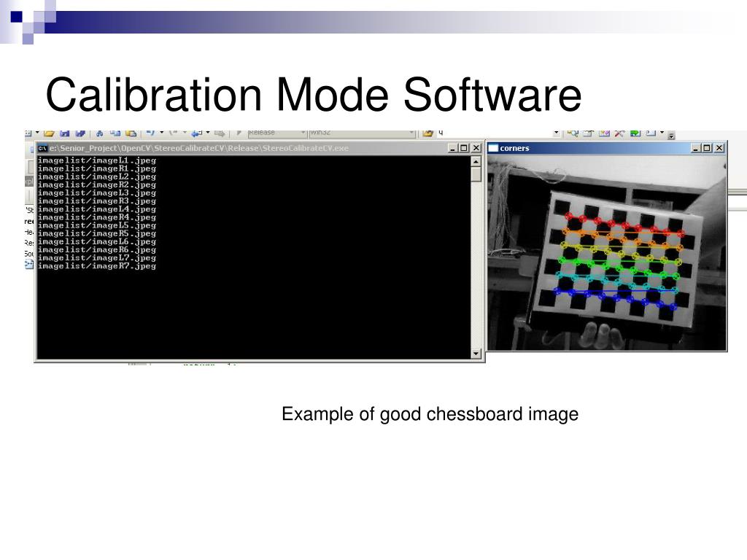Expand the New Project icon's dropdown arrow

pos(36,133)
